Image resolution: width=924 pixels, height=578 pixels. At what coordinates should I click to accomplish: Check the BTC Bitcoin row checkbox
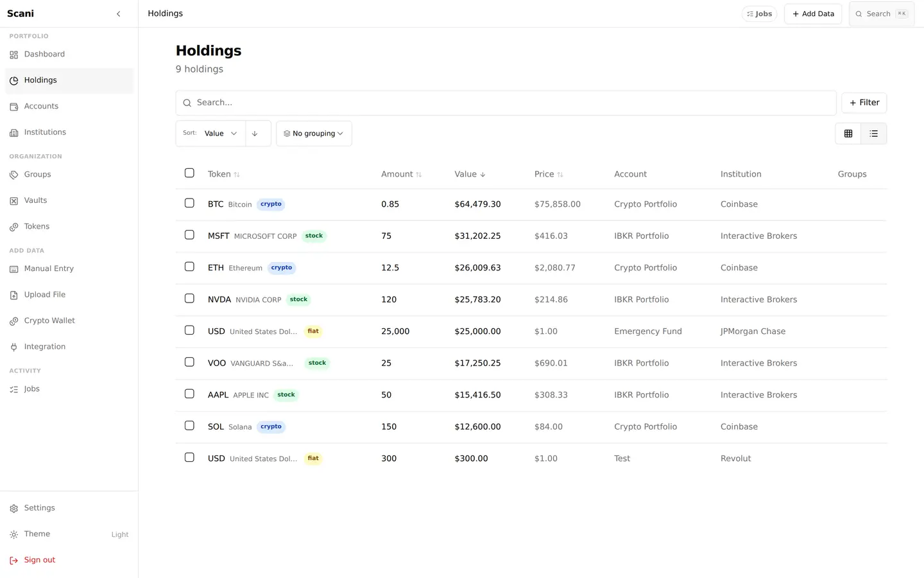pyautogui.click(x=189, y=203)
